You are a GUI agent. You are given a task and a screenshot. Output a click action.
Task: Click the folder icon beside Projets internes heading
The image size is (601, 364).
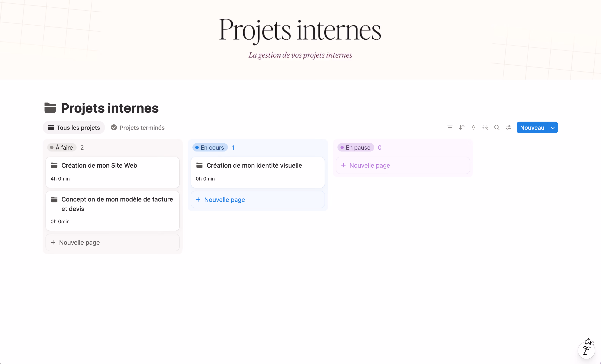[50, 108]
